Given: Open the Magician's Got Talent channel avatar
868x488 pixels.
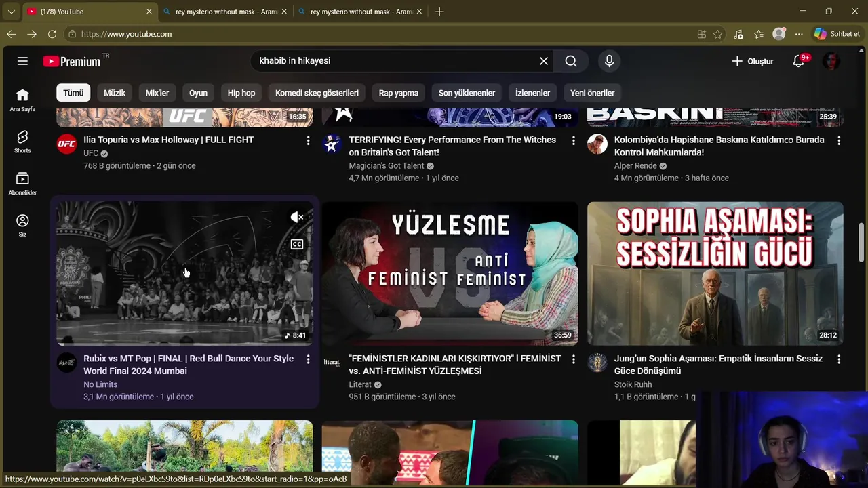Looking at the screenshot, I should (332, 144).
